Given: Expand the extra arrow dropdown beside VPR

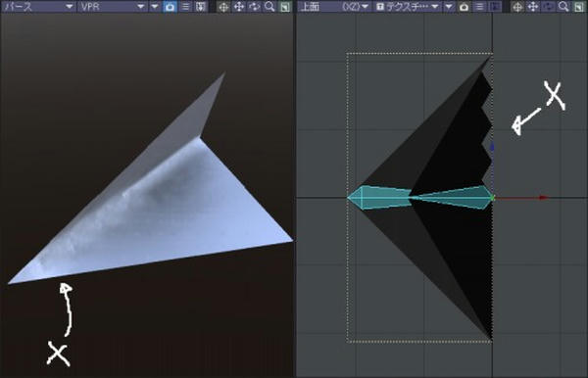Looking at the screenshot, I should (155, 7).
